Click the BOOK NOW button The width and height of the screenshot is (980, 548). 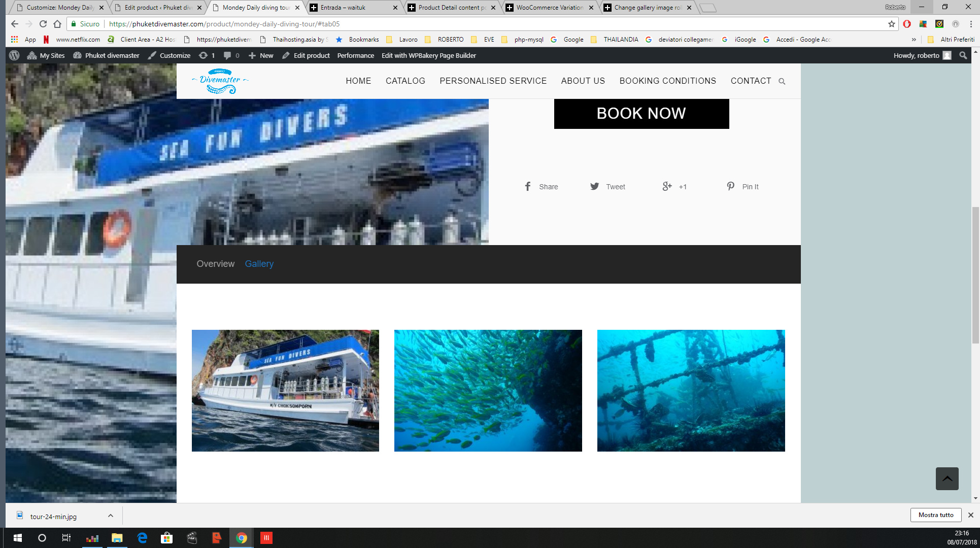pos(641,114)
